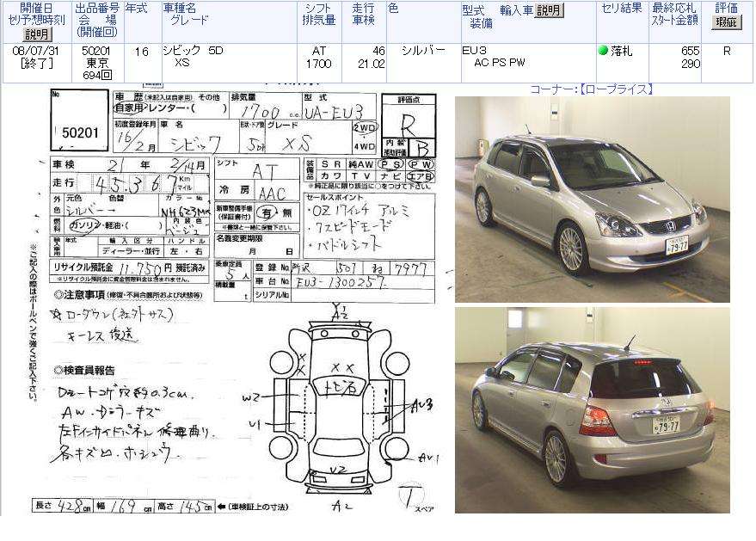The width and height of the screenshot is (756, 541).
Task: Click the 東京 venue text
Action: [x=97, y=63]
